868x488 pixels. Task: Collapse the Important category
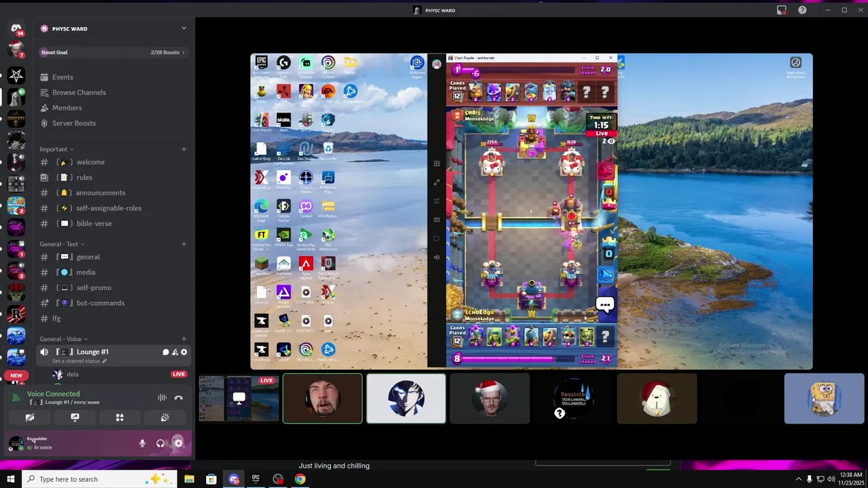[56, 149]
